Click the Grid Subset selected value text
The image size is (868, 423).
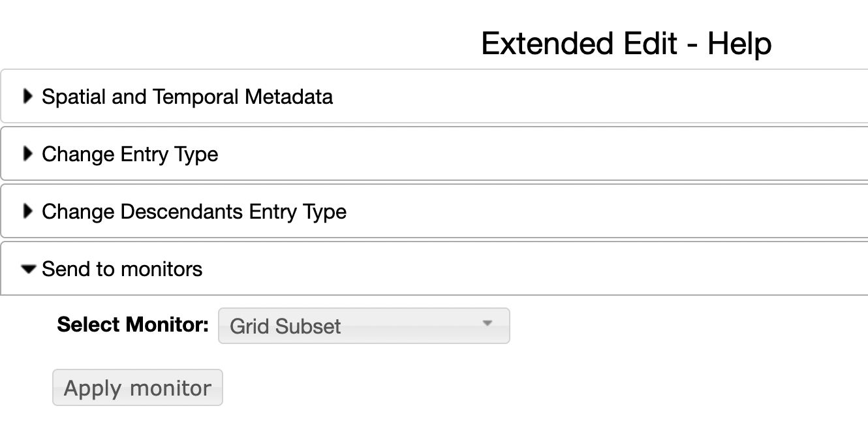coord(286,326)
